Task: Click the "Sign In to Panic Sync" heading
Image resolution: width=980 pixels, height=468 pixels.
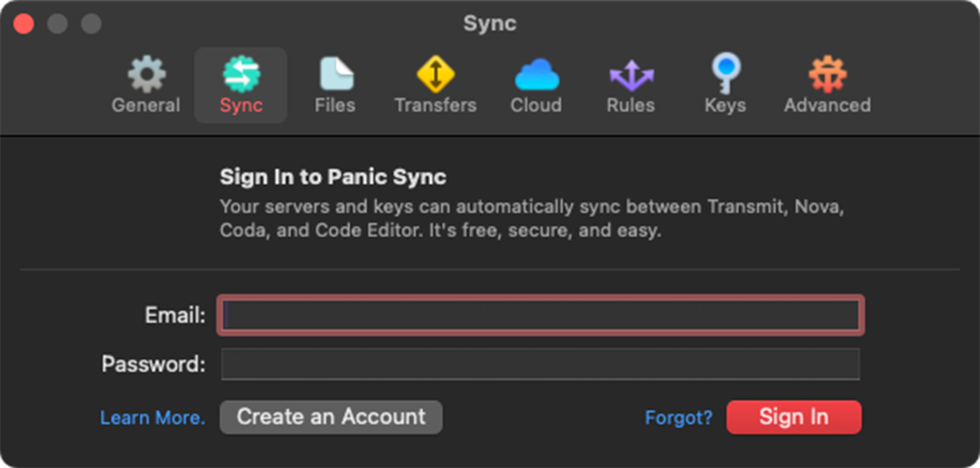Action: point(333,177)
